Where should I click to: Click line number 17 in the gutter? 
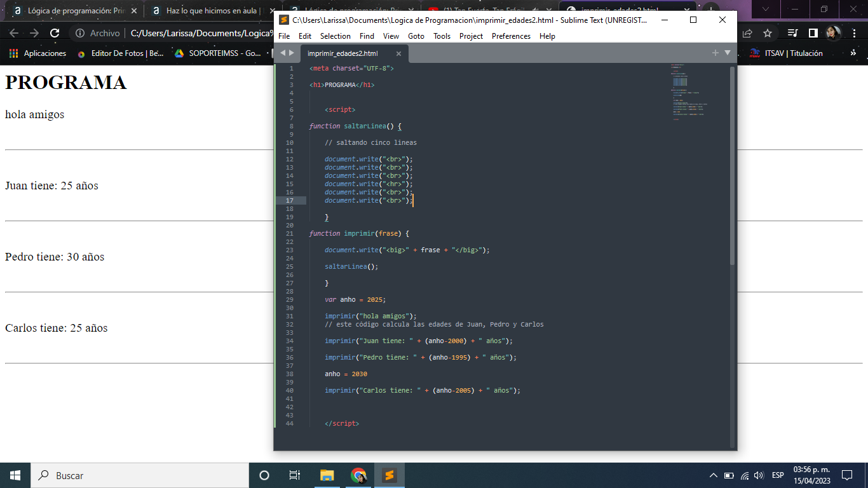click(290, 200)
